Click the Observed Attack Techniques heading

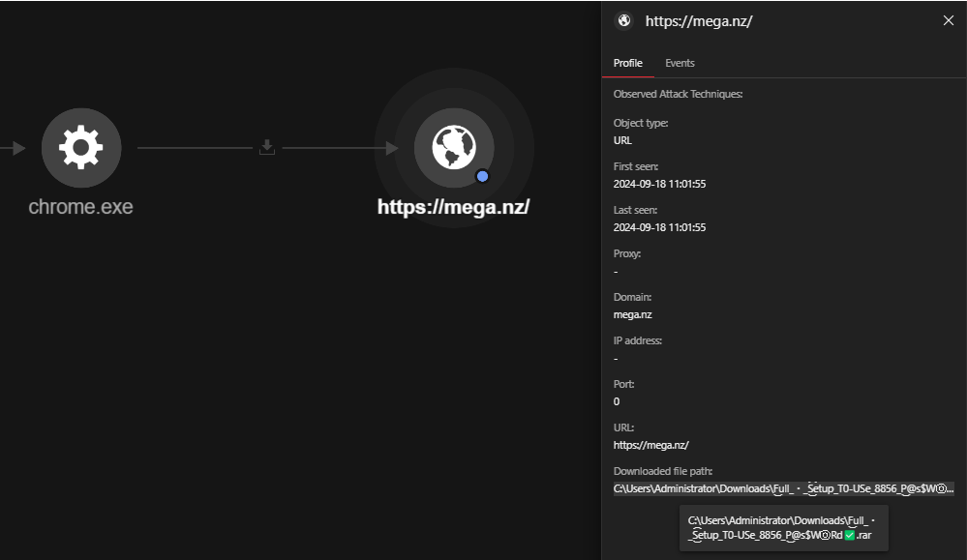click(x=678, y=94)
